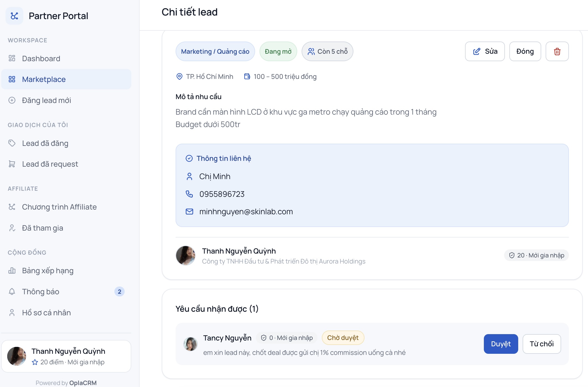The height and width of the screenshot is (387, 588).
Task: Click the shopping cart icon for Lead đã request
Action: (x=12, y=164)
